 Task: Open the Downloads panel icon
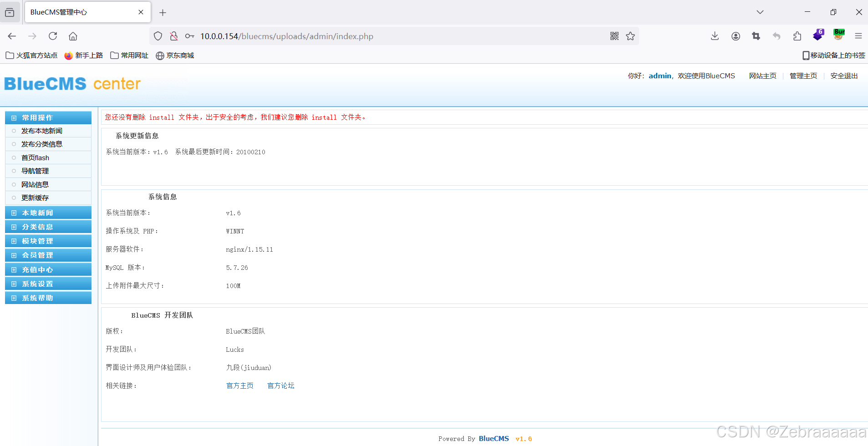715,36
